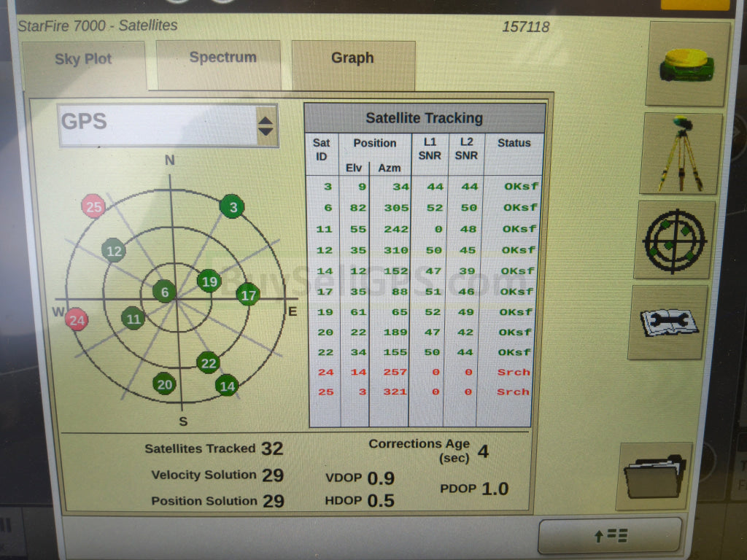Screen dimensions: 747x560
Task: Open the wrench diagnostics manual icon
Action: point(667,322)
